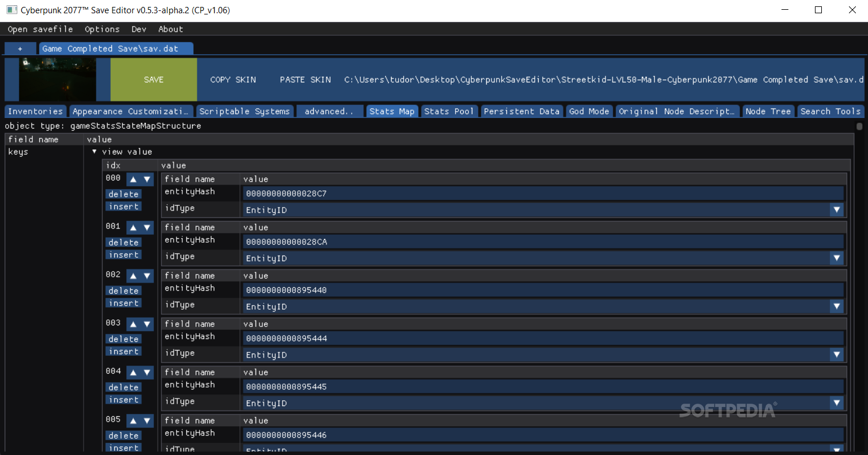The image size is (868, 455).
Task: Open idType dropdown for row 002
Action: pos(837,306)
